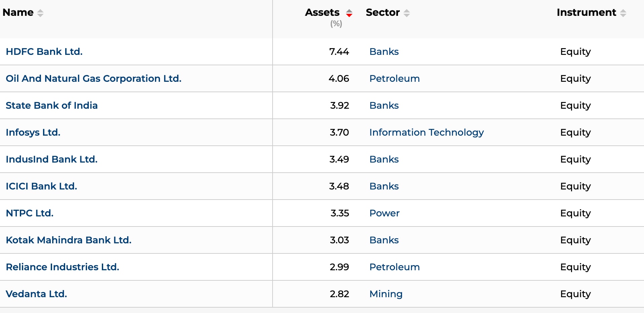Screen dimensions: 644x313
Task: Select IndusInd Bank Ltd. link
Action: (x=51, y=159)
